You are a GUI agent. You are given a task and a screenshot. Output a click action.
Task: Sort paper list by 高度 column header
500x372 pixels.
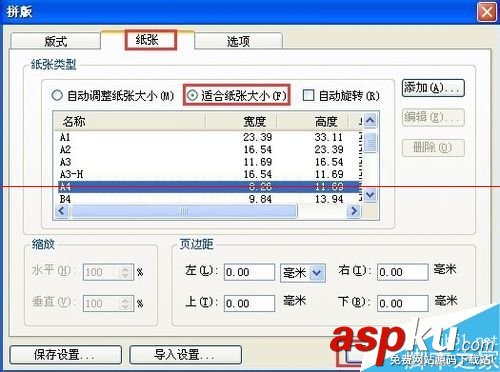click(312, 121)
